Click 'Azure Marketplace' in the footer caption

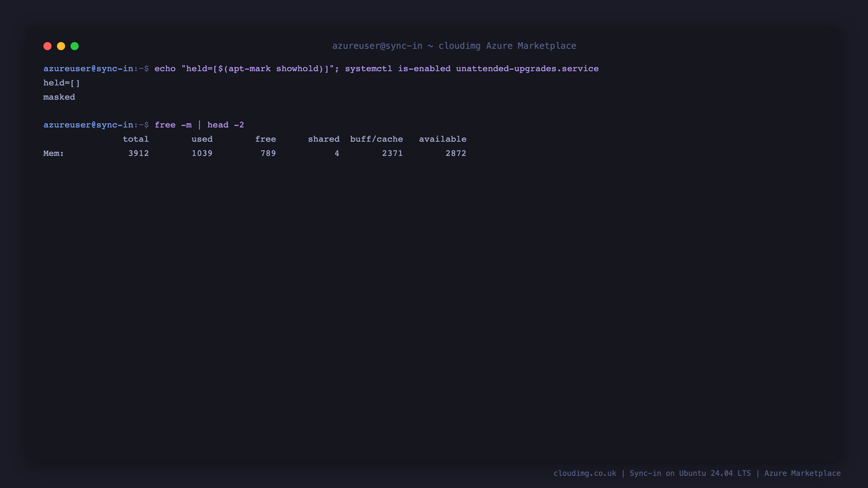[802, 473]
